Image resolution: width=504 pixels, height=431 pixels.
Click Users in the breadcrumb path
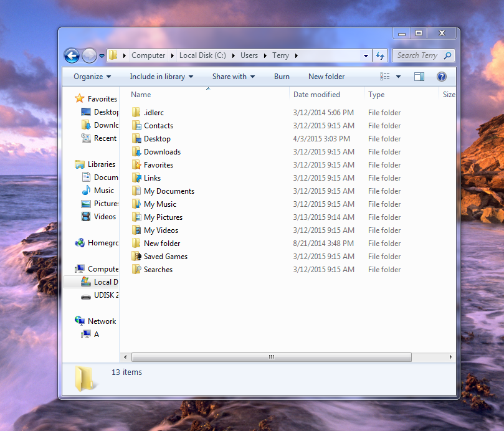[249, 55]
